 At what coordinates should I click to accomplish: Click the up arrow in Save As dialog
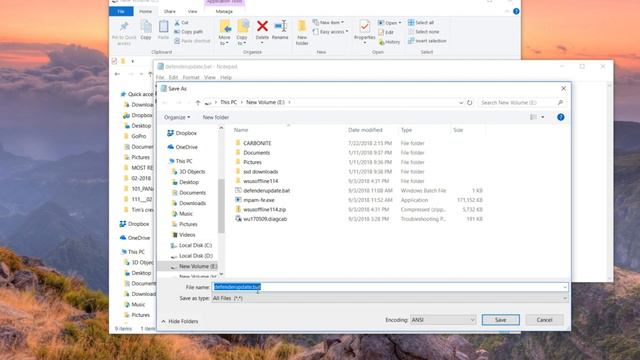coord(198,102)
